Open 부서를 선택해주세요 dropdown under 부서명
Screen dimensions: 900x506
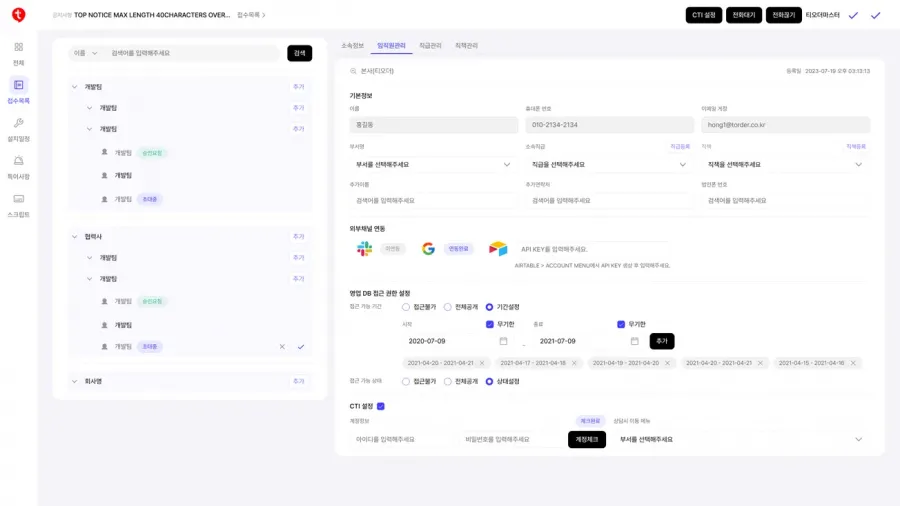433,165
